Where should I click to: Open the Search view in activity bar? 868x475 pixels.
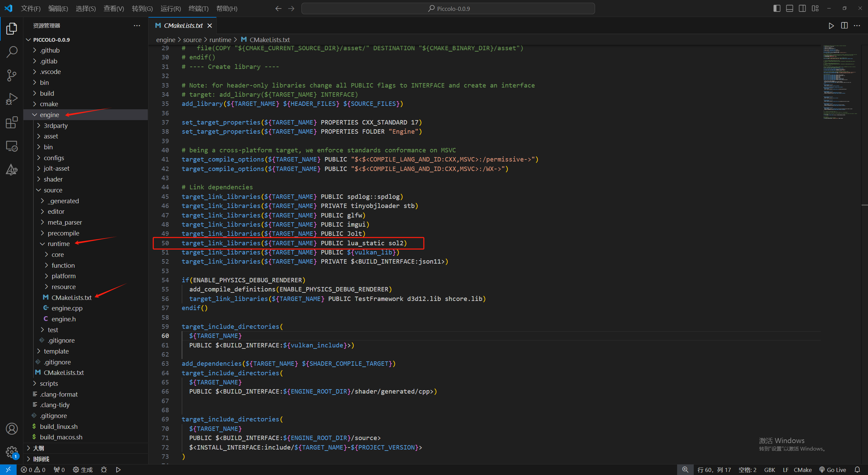(x=12, y=52)
